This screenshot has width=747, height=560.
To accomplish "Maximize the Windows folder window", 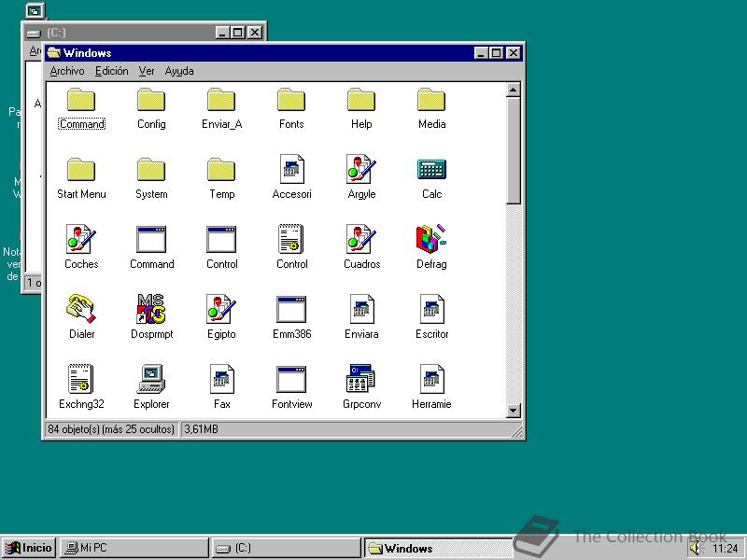I will coord(496,53).
